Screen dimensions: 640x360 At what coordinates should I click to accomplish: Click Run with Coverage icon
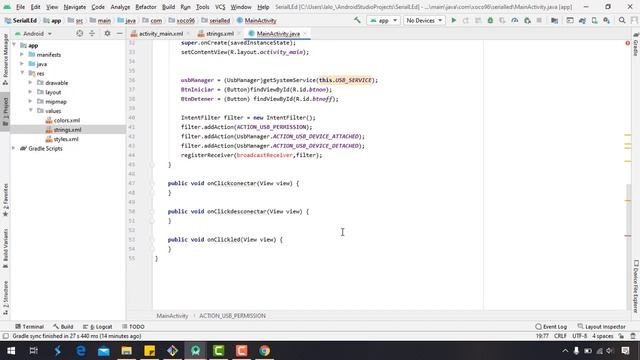[x=502, y=20]
